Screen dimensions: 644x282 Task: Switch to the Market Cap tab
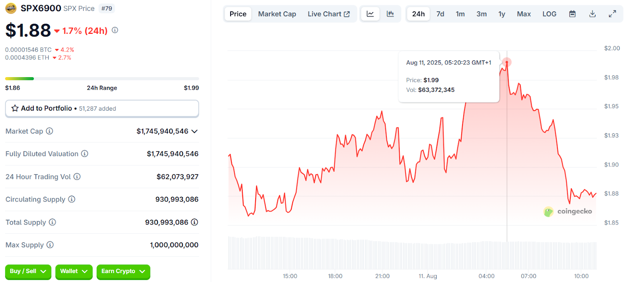coord(277,14)
